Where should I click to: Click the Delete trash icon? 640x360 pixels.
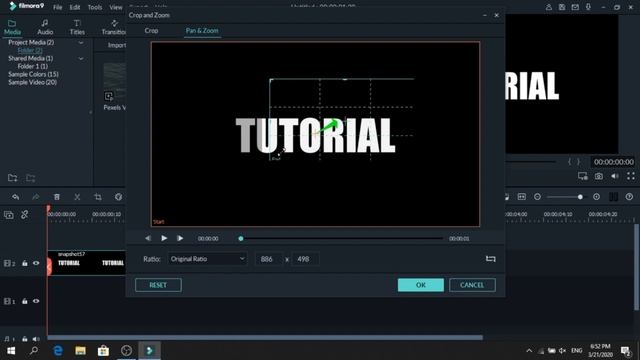coord(57,197)
